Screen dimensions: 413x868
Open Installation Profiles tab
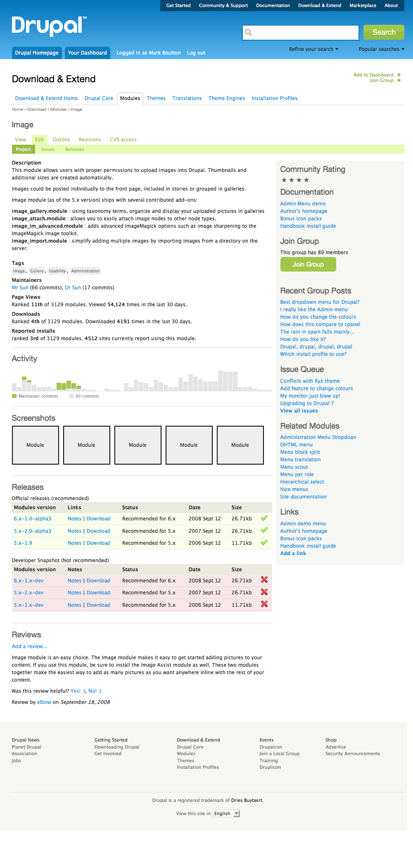[x=275, y=98]
